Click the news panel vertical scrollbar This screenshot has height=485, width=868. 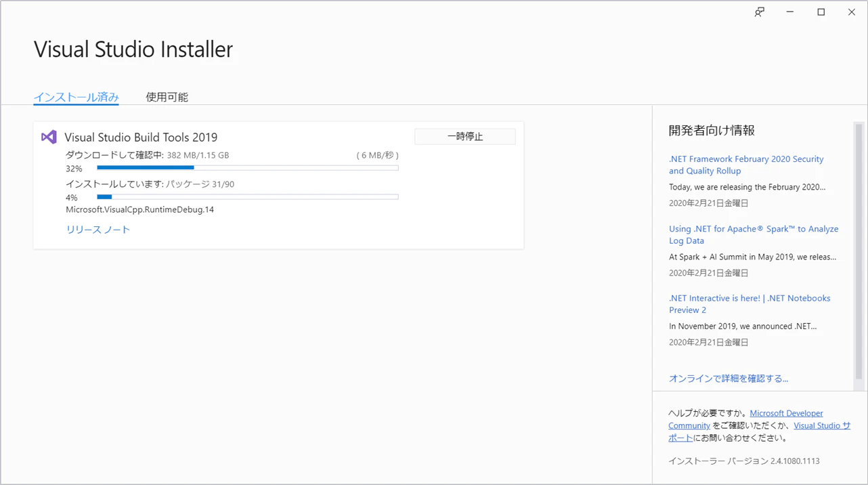(859, 251)
